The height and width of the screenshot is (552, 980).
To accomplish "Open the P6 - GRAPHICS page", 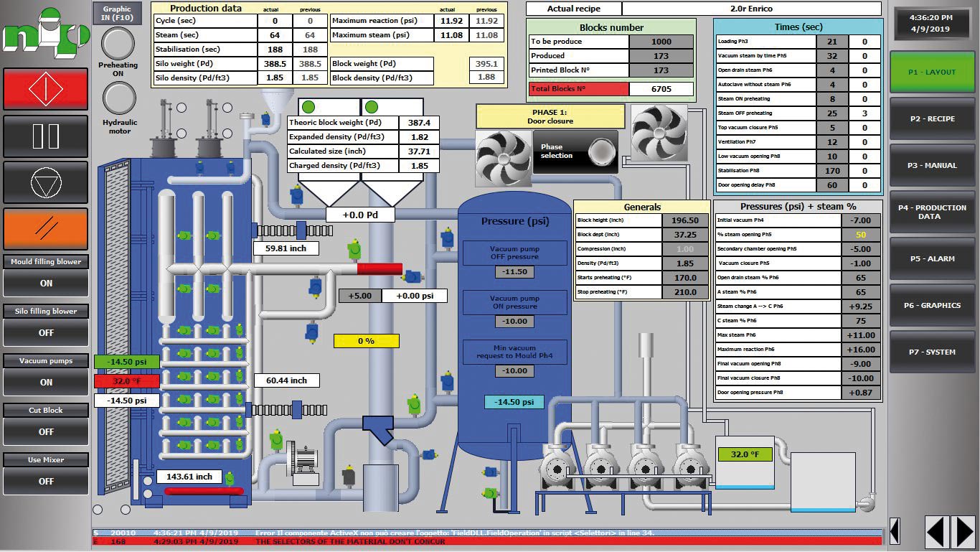I will pos(931,306).
